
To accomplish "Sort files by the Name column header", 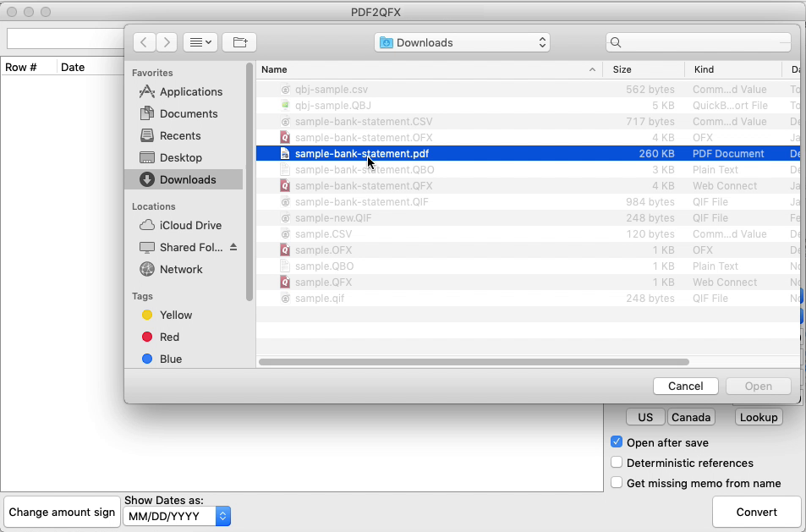I will 274,69.
